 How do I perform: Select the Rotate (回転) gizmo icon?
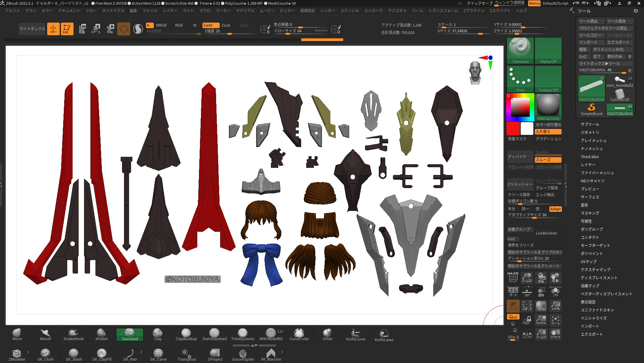[110, 29]
